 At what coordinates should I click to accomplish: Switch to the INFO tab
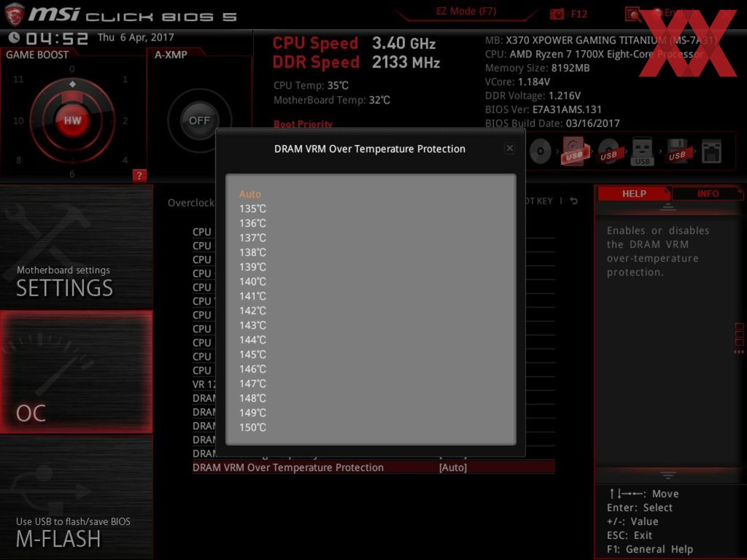[707, 194]
